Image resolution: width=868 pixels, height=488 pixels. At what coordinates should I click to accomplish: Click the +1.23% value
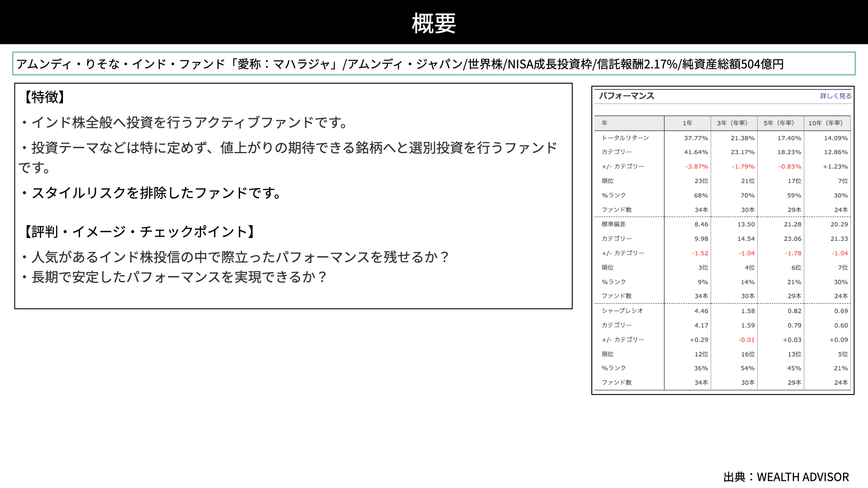pos(835,167)
